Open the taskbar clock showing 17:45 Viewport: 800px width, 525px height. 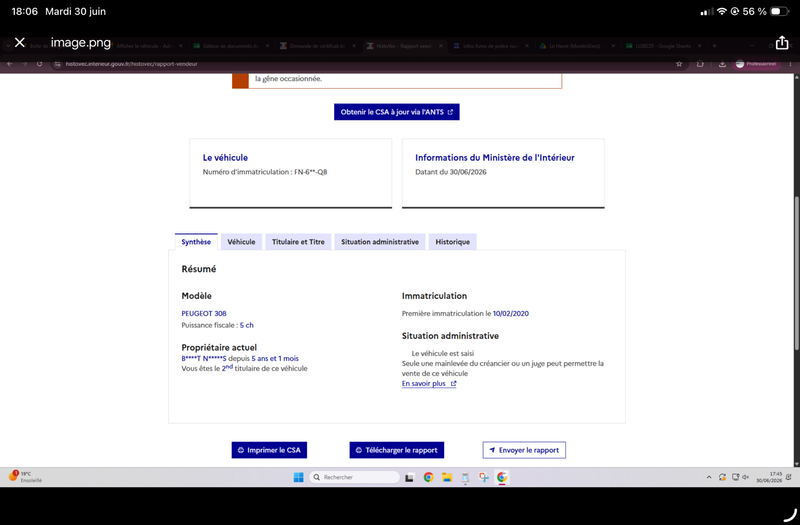pyautogui.click(x=769, y=477)
